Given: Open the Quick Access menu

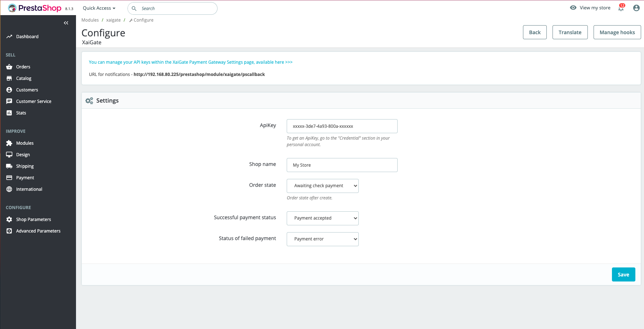Looking at the screenshot, I should [x=98, y=8].
